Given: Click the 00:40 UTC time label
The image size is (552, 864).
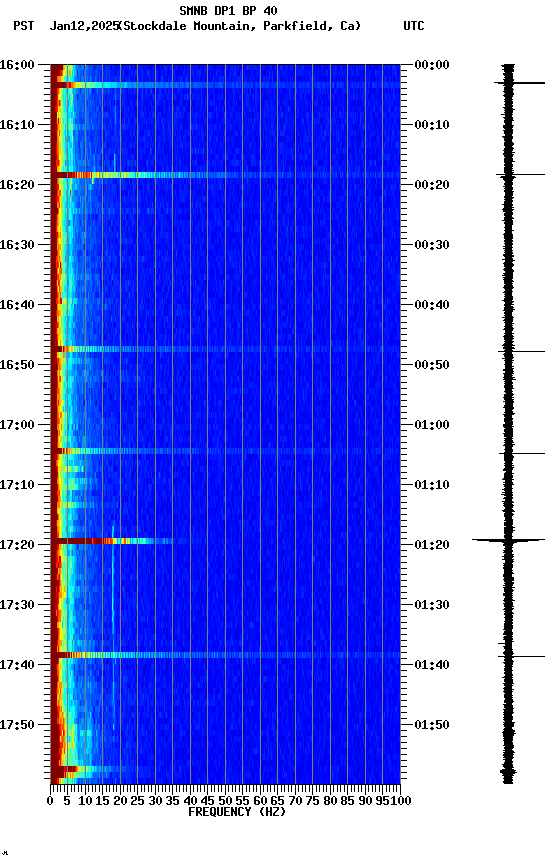Looking at the screenshot, I should [x=432, y=305].
